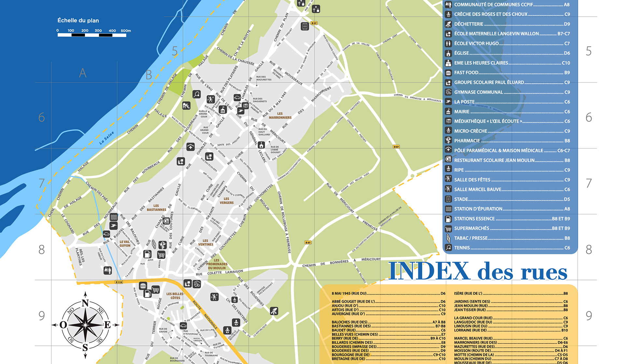The width and height of the screenshot is (625, 364).
Task: Click the Déchetterie icon in the legend
Action: (x=448, y=24)
